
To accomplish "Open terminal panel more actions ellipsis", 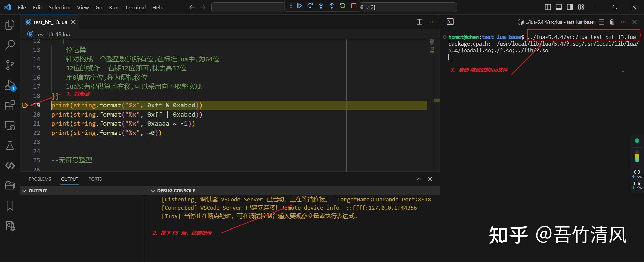I will 623,22.
